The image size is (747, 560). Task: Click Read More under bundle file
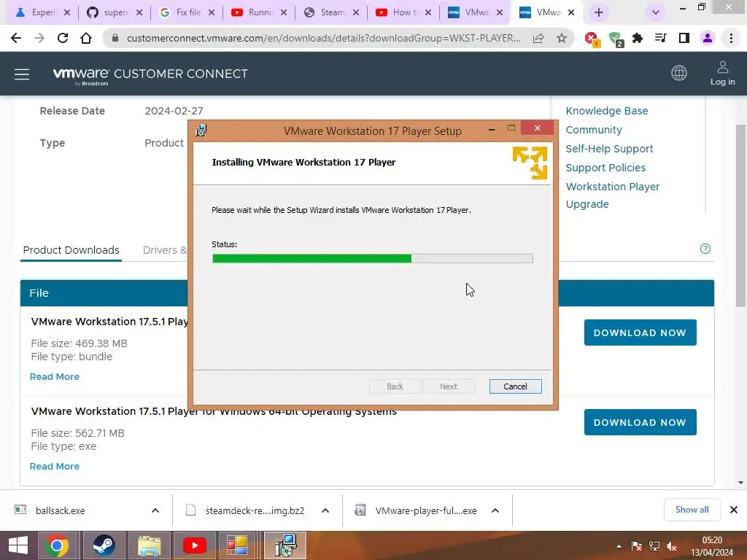pos(54,377)
